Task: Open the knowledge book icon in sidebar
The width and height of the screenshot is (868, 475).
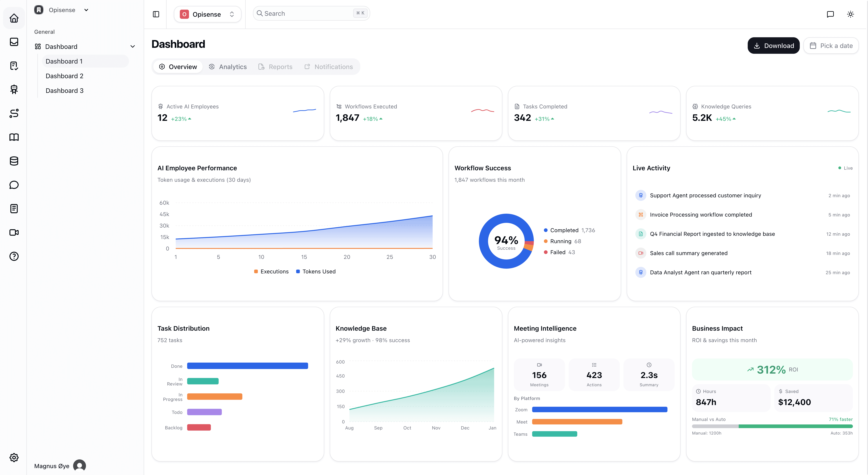Action: coord(14,137)
